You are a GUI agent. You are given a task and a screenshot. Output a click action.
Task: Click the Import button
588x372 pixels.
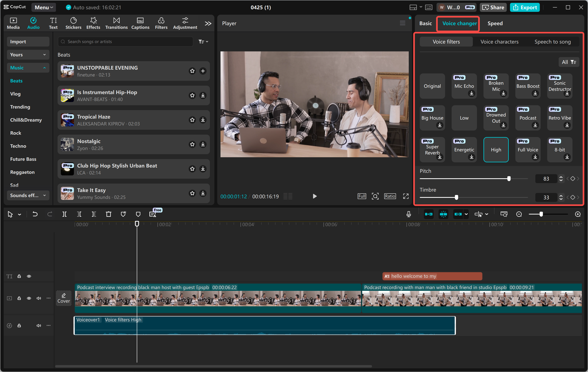[x=28, y=41]
